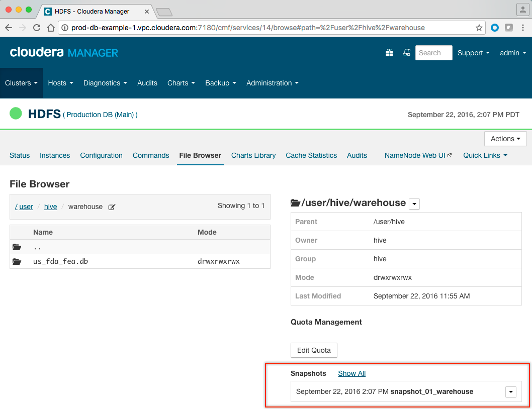532x409 pixels.
Task: Navigate to the hive breadcrumb link
Action: [51, 207]
